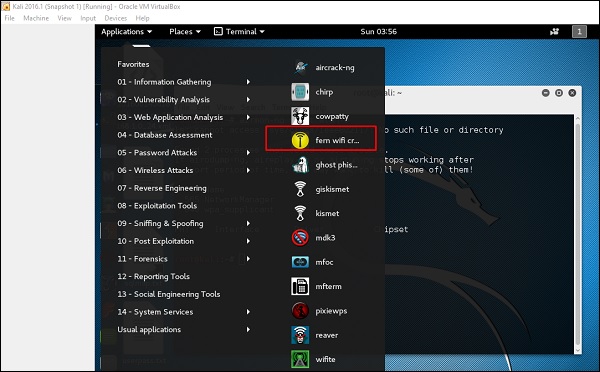Expand 02 - Vulnerability Analysis submenu arrow
Image resolution: width=600 pixels, height=372 pixels.
coord(248,100)
